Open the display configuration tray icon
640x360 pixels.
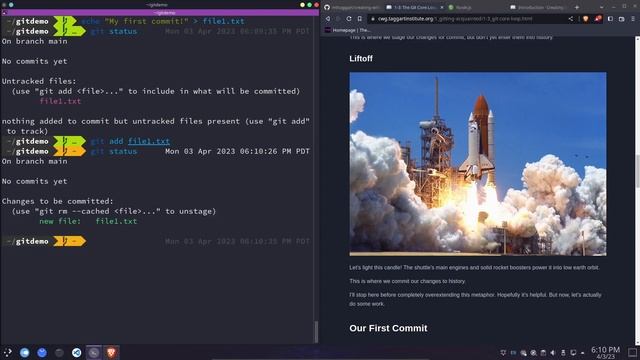click(573, 353)
